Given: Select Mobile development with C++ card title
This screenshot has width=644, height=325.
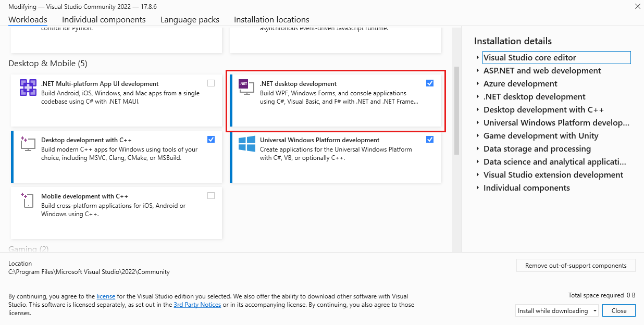Looking at the screenshot, I should (x=84, y=196).
